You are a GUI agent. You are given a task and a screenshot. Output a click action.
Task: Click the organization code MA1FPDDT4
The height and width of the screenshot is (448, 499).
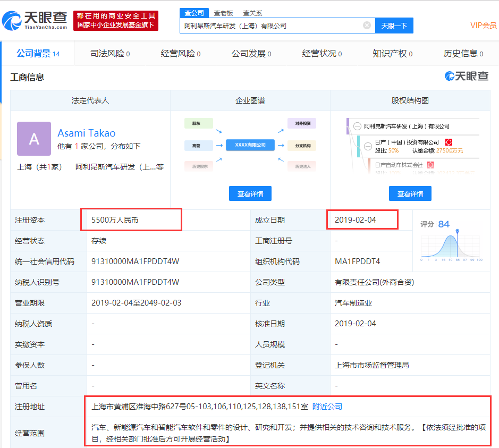click(358, 261)
